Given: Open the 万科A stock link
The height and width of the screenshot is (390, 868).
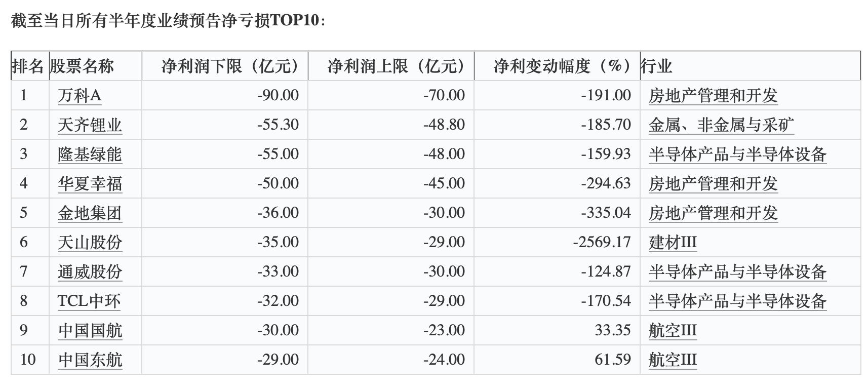Looking at the screenshot, I should point(80,95).
